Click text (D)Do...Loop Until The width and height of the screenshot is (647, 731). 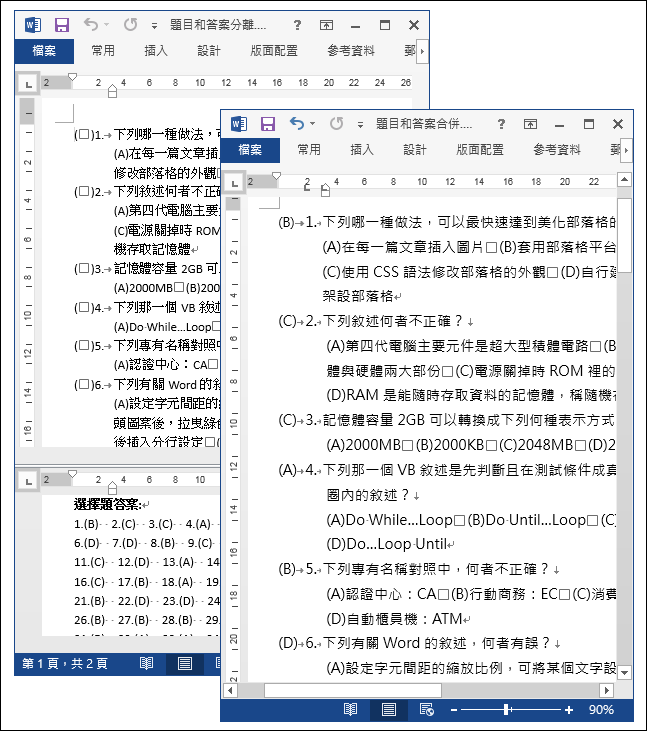[x=387, y=544]
